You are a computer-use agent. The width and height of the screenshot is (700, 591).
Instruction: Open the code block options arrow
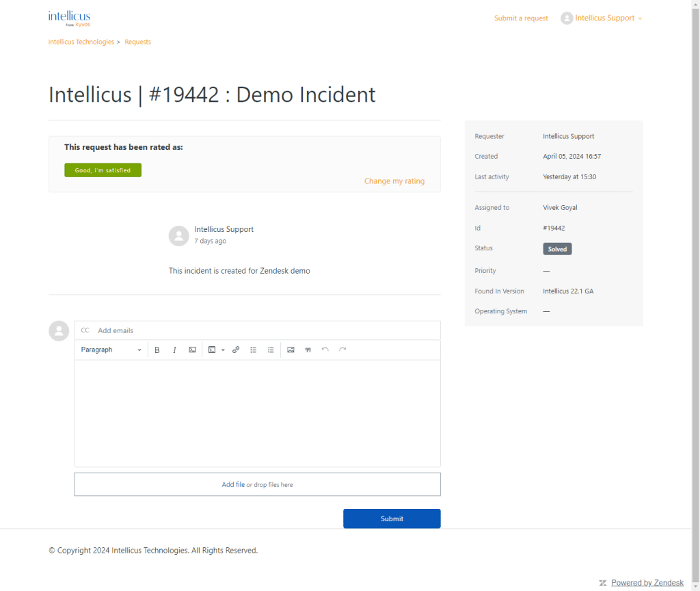[x=223, y=350]
